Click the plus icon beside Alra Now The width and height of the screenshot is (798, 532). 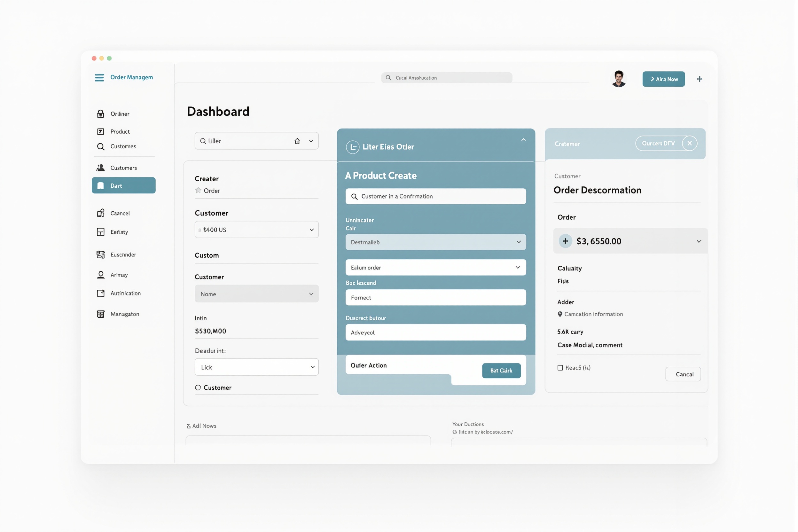pyautogui.click(x=699, y=79)
